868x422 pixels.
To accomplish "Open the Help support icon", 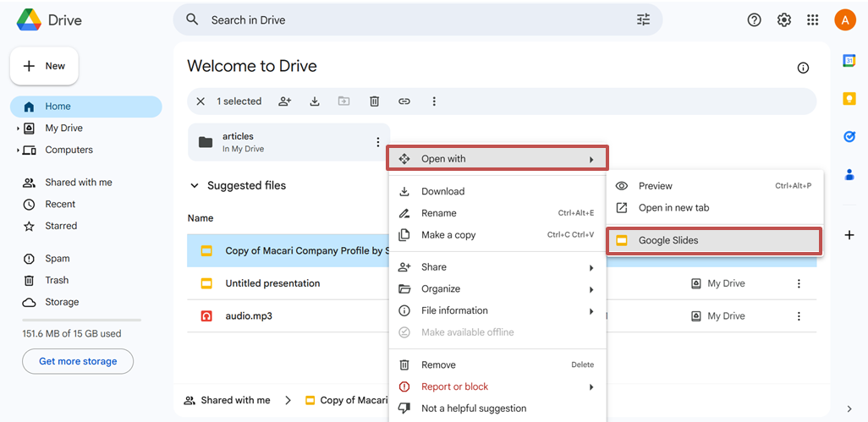I will tap(754, 20).
